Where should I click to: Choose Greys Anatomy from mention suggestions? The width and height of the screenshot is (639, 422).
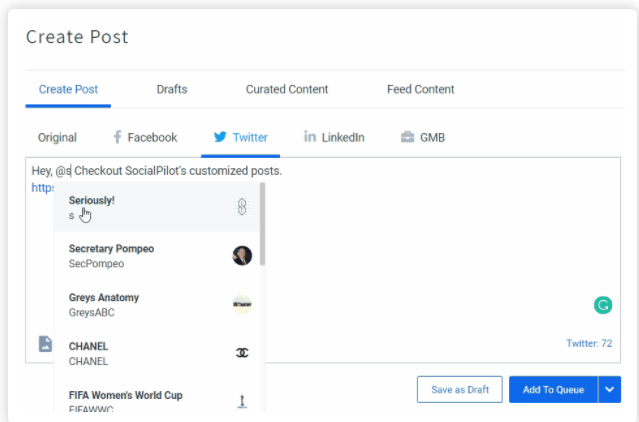[x=157, y=305]
